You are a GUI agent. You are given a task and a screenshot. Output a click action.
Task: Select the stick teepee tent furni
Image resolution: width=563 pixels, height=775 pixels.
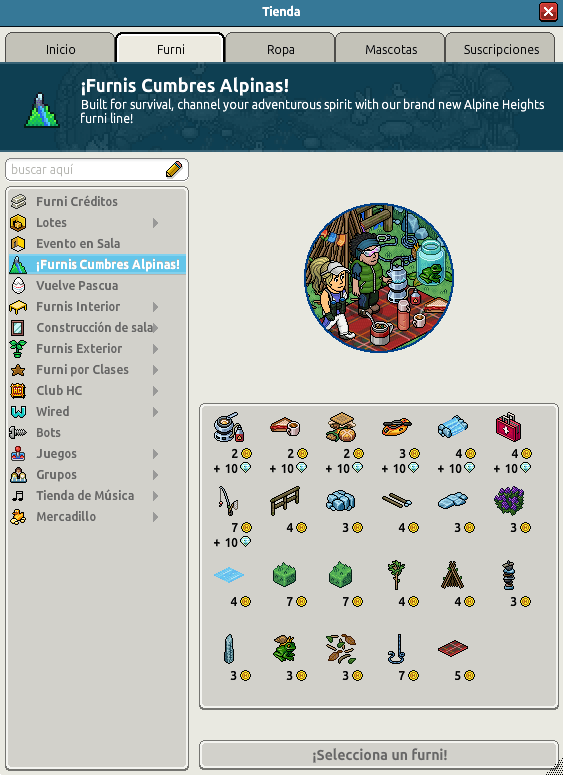pyautogui.click(x=452, y=575)
